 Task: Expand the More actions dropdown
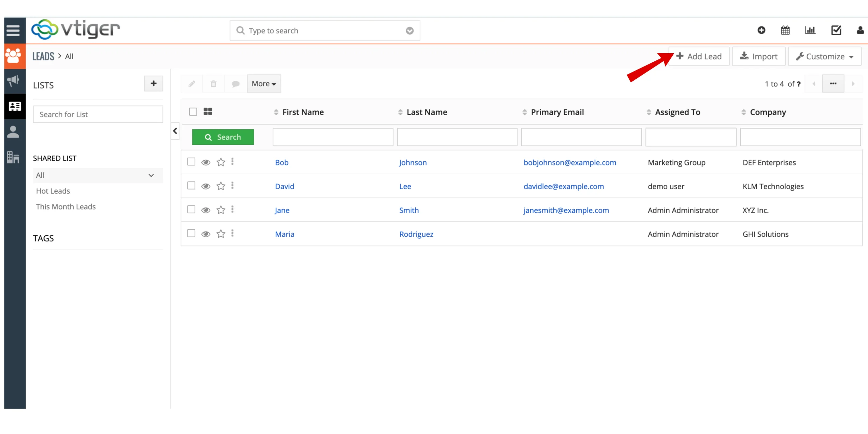(264, 84)
